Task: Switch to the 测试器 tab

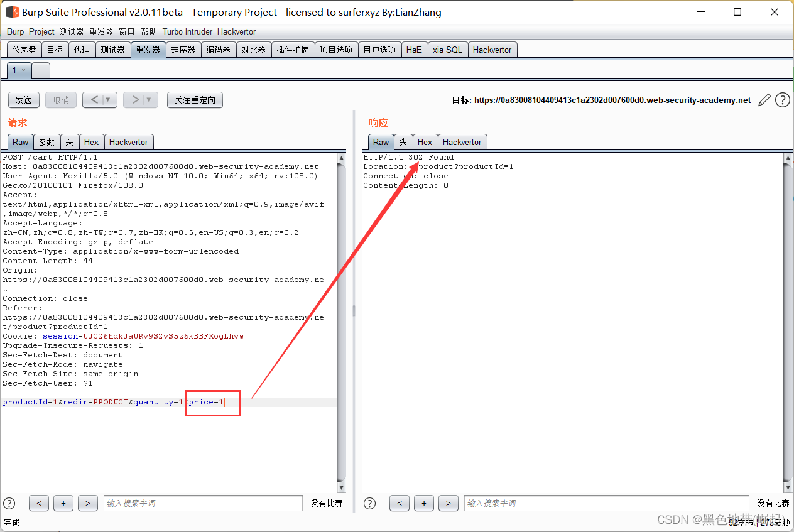Action: (113, 50)
